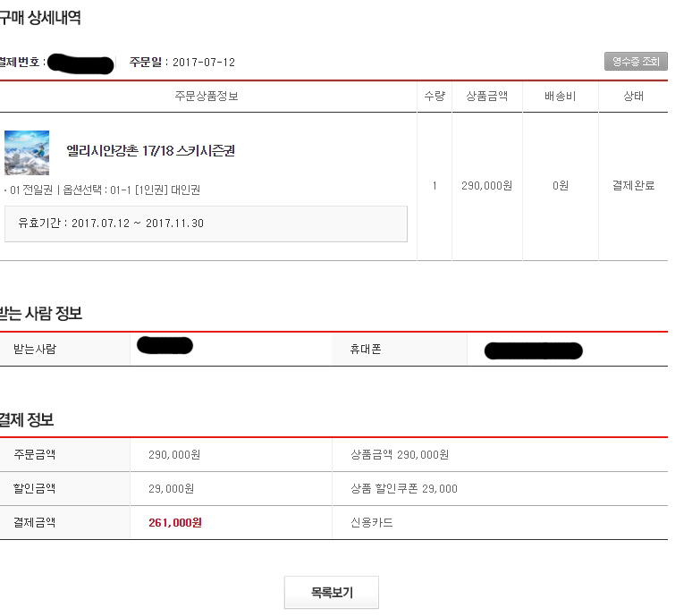This screenshot has height=616, width=675.
Task: Click the 상품금액 column header
Action: point(487,96)
